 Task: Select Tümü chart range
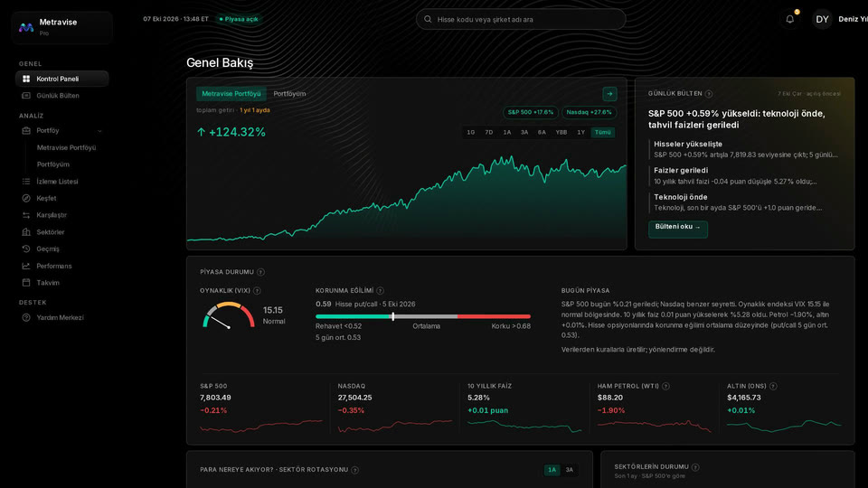click(x=602, y=132)
